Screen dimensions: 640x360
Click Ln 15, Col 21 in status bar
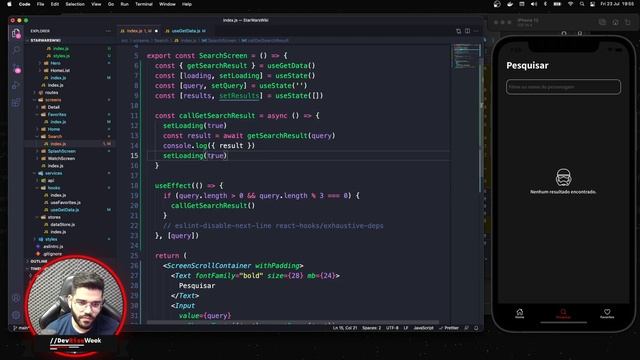coord(344,328)
